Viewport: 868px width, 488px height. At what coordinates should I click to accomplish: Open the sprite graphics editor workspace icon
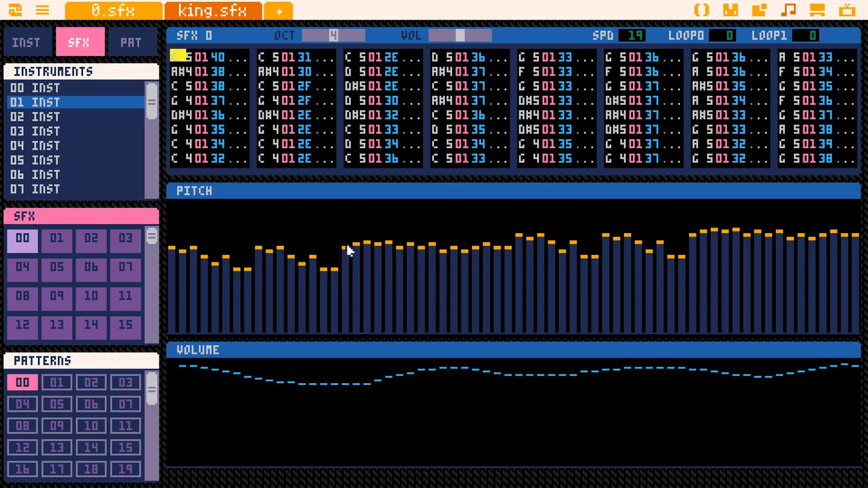731,10
